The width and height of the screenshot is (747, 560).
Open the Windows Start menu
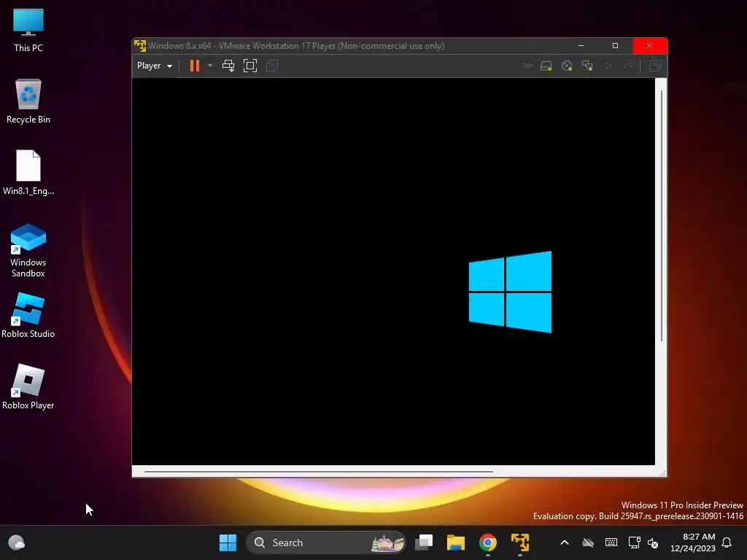[x=228, y=542]
